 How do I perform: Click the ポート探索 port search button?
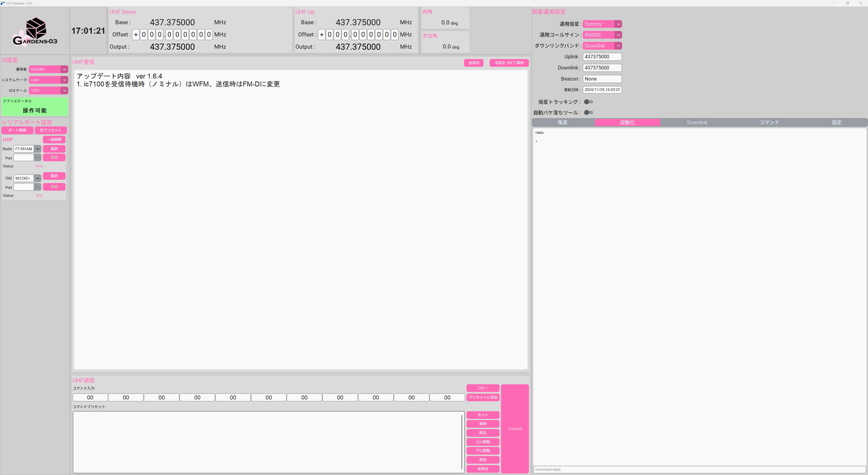coord(17,130)
